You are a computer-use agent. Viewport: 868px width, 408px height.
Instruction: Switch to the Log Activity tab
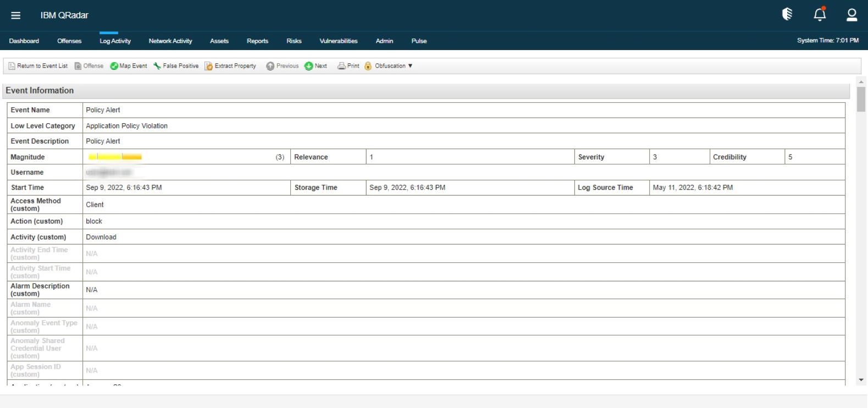click(x=115, y=41)
